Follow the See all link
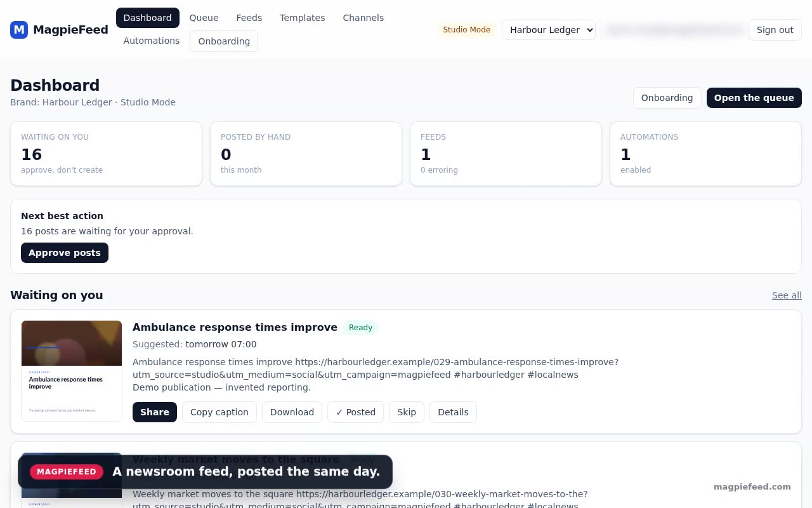812x508 pixels. 787,295
